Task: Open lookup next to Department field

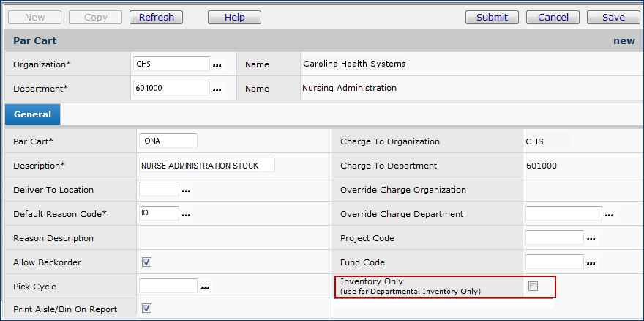Action: (x=217, y=89)
